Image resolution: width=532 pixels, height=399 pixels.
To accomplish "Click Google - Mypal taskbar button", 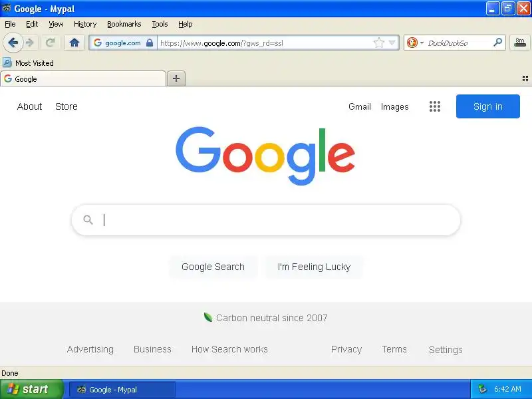I will click(x=122, y=390).
